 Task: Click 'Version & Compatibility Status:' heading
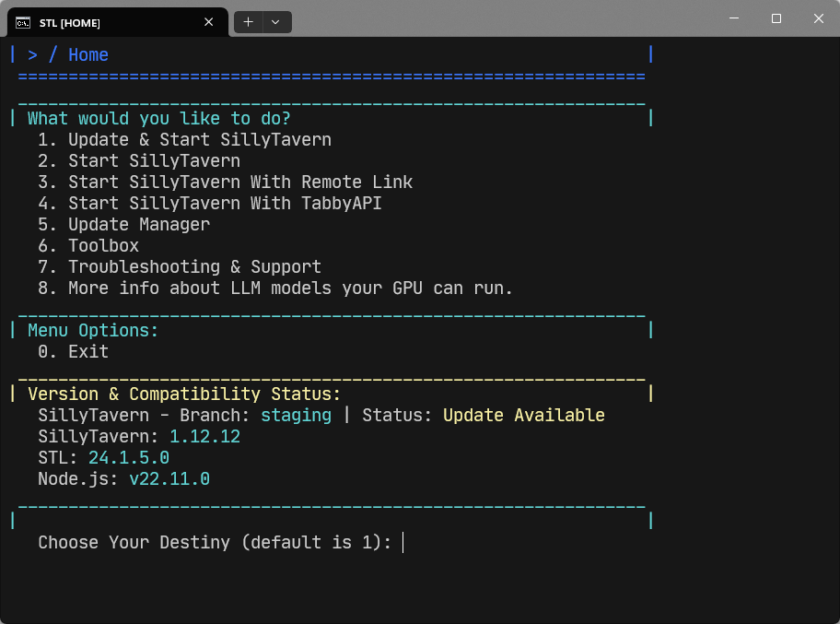[184, 394]
